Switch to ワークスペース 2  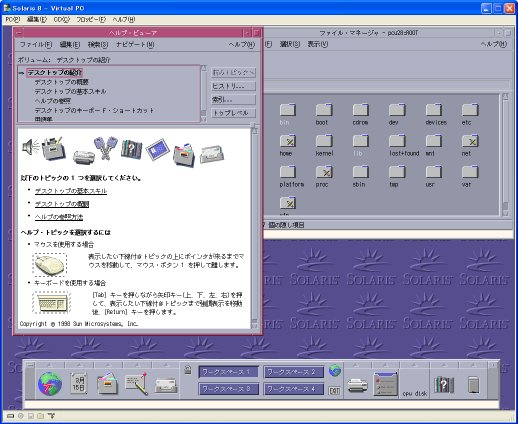pos(294,372)
